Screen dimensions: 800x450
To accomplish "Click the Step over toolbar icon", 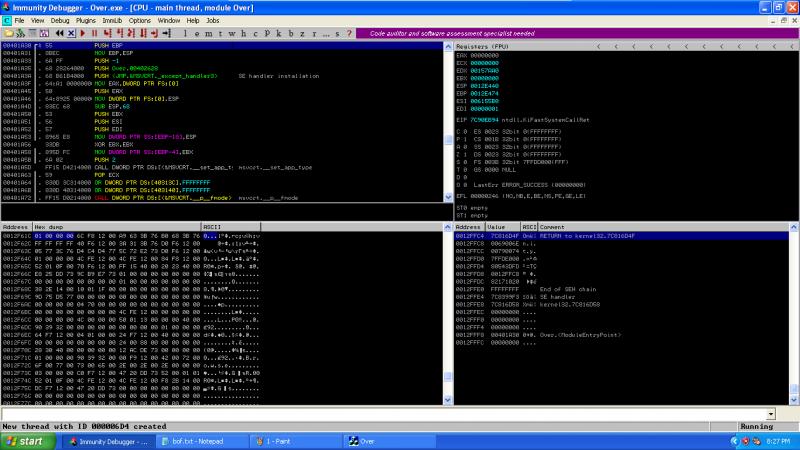I will pos(119,33).
